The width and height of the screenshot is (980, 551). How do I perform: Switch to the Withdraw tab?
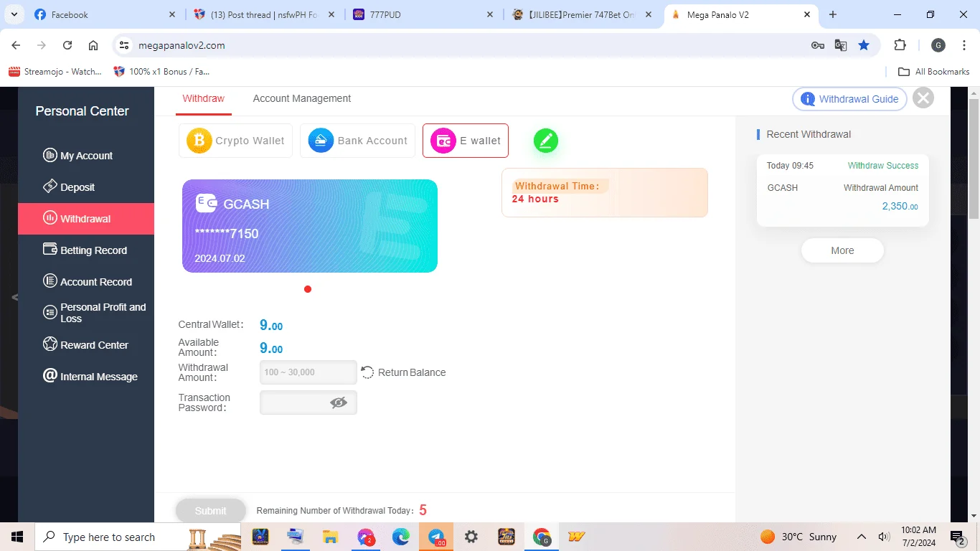[204, 98]
